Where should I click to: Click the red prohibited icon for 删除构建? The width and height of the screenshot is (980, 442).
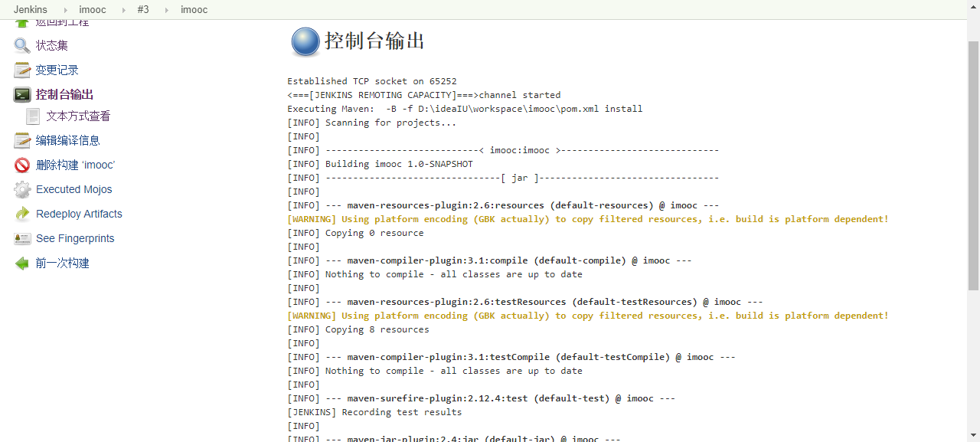[22, 165]
